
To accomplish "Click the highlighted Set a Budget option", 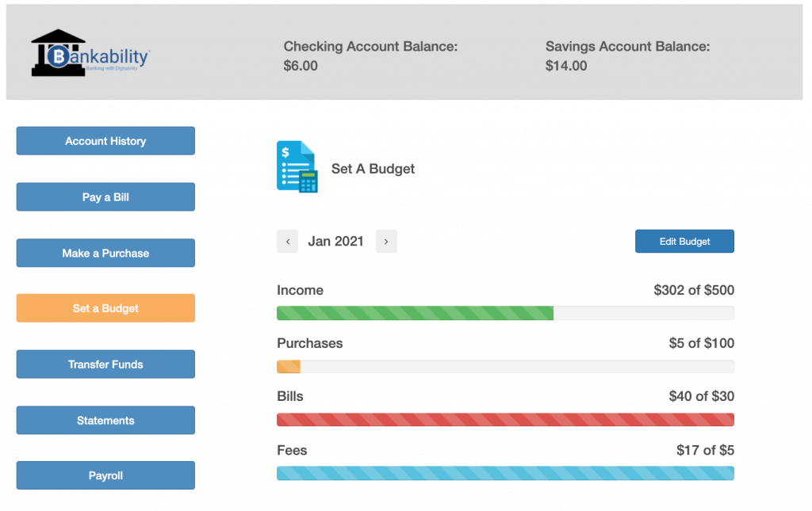I will tap(105, 307).
